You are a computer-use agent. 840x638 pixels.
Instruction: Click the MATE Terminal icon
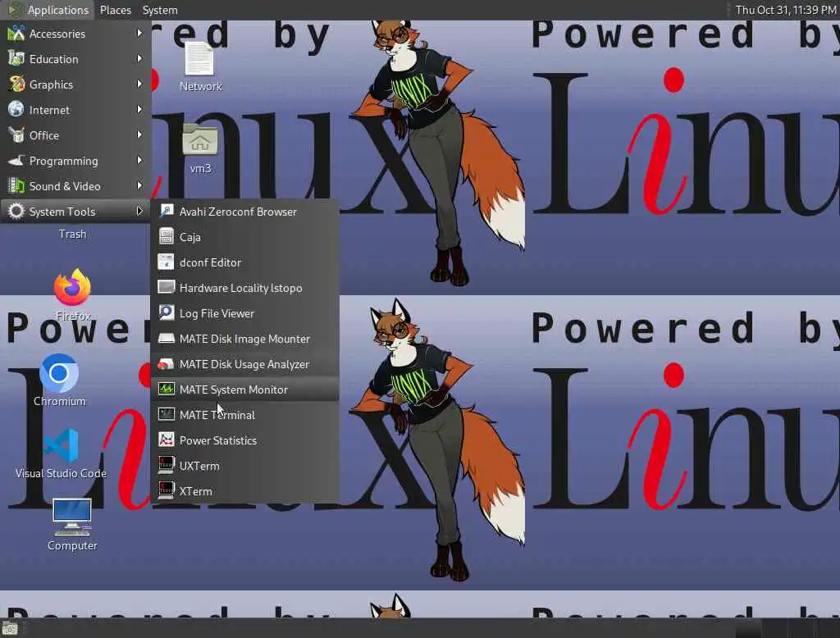(166, 415)
